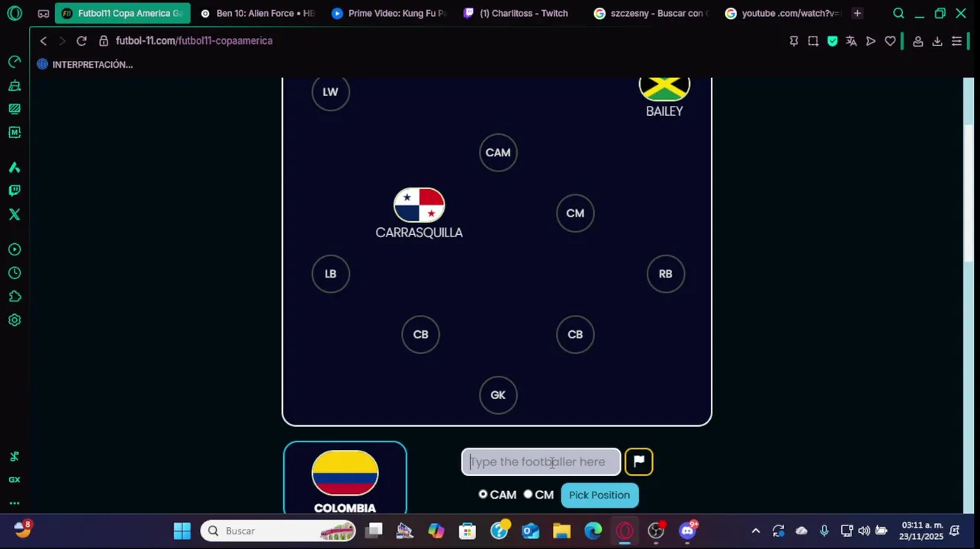Viewport: 980px width, 549px height.
Task: Click the Pick Position button
Action: point(599,495)
